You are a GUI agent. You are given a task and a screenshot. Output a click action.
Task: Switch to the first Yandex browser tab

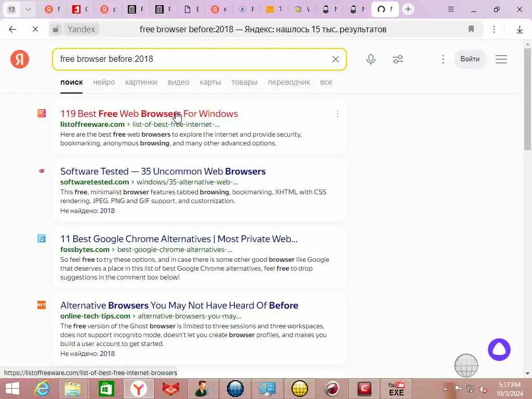click(52, 9)
